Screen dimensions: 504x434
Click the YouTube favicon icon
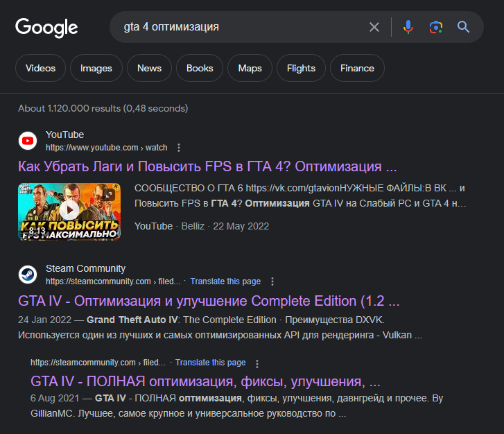click(28, 141)
